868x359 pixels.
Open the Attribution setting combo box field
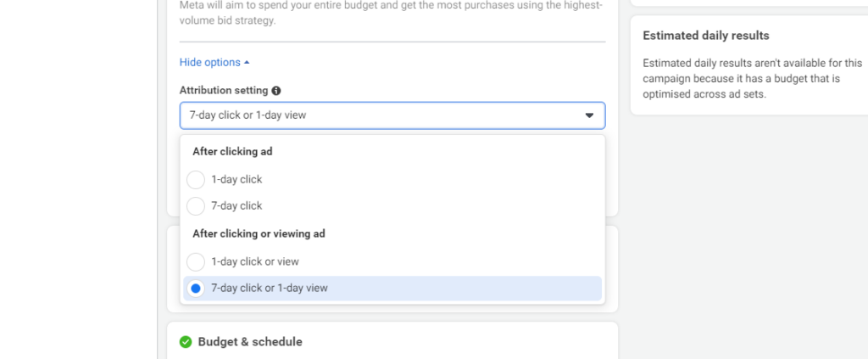(381, 115)
